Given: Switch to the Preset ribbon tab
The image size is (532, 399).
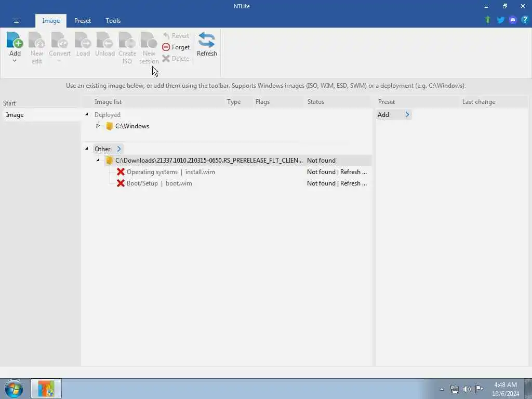Looking at the screenshot, I should pos(83,21).
